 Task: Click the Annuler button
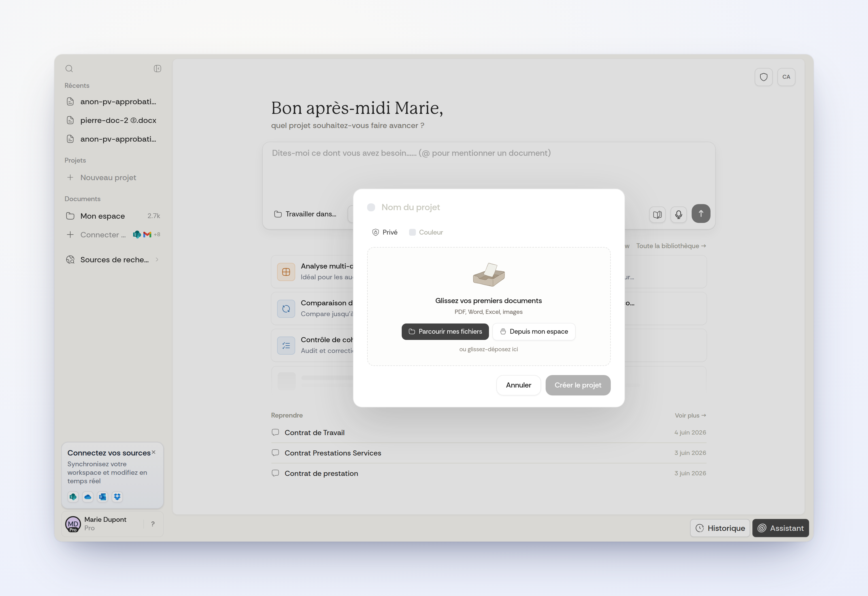point(518,385)
